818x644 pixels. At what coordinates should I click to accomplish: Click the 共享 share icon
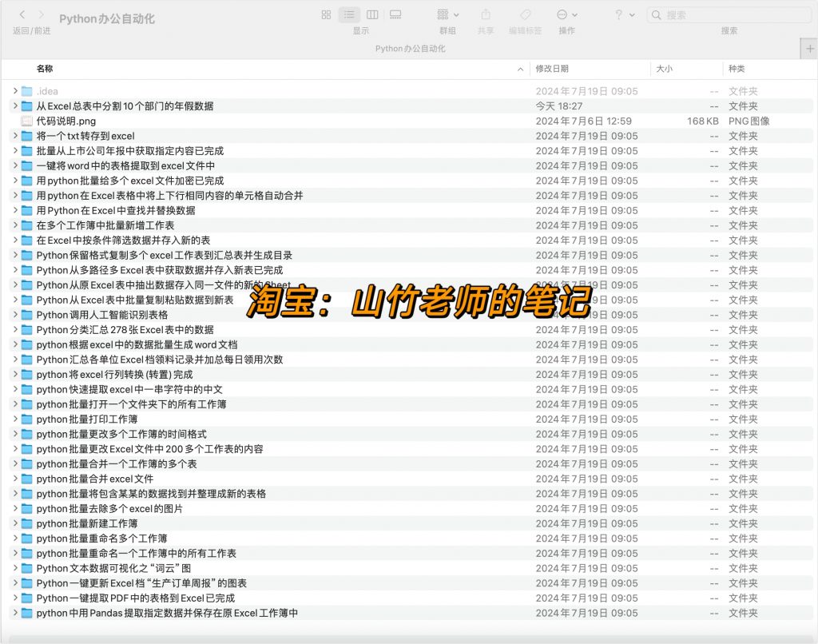486,14
